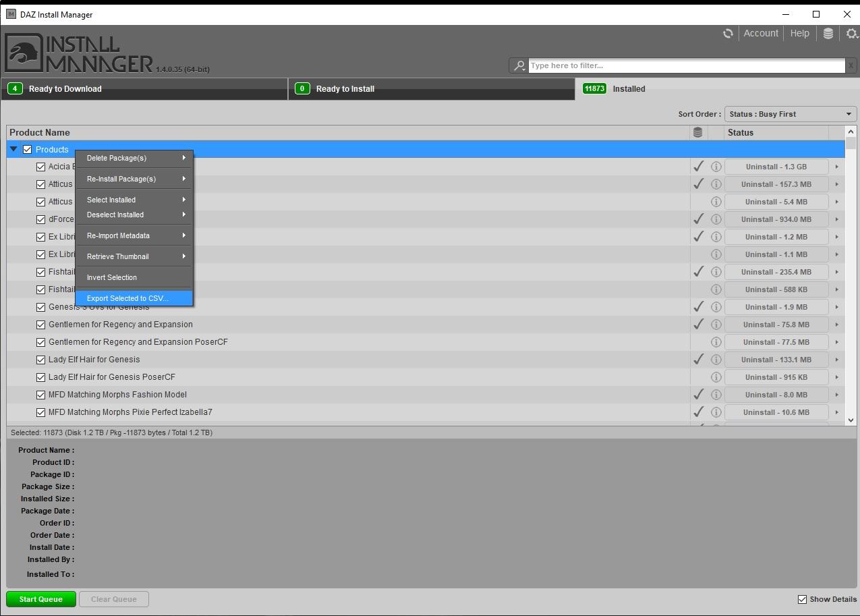
Task: Click the Clear Queue button
Action: click(x=114, y=599)
